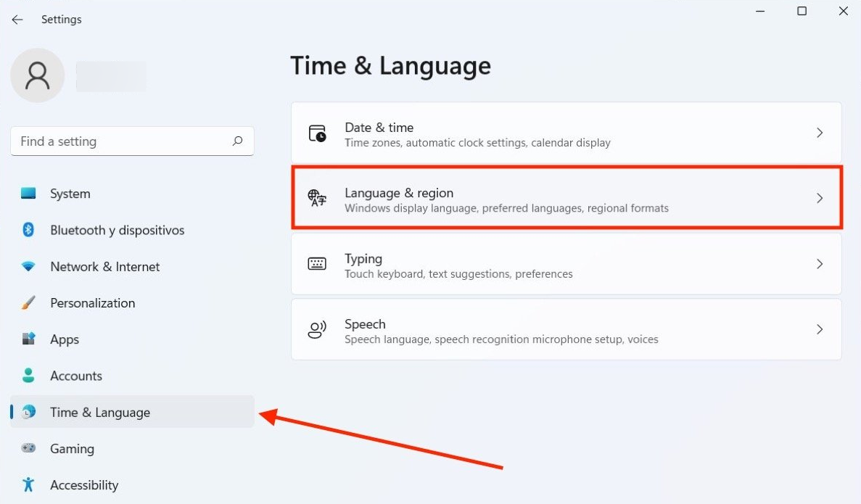Image resolution: width=861 pixels, height=504 pixels.
Task: Click the Apps icon in sidebar
Action: (28, 339)
